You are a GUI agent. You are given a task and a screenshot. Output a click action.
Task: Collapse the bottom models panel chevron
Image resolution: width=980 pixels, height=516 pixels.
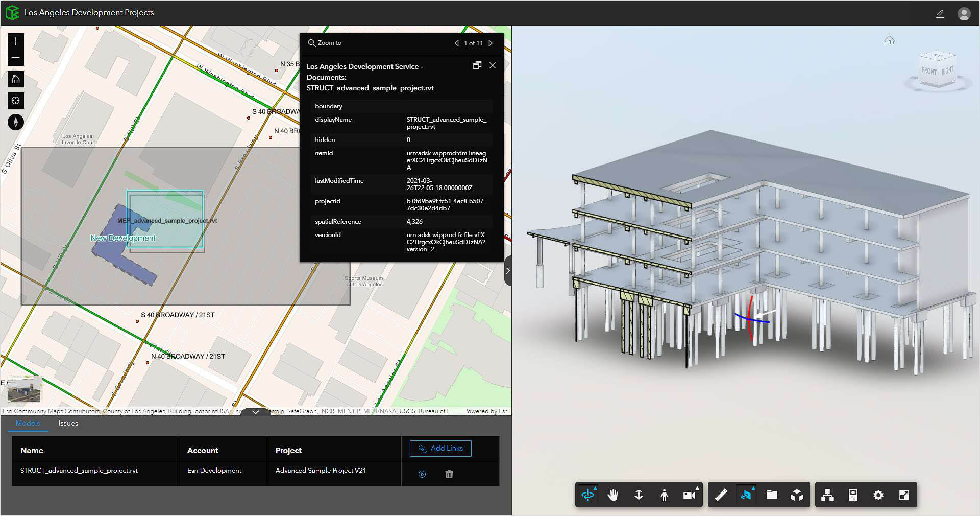click(256, 412)
